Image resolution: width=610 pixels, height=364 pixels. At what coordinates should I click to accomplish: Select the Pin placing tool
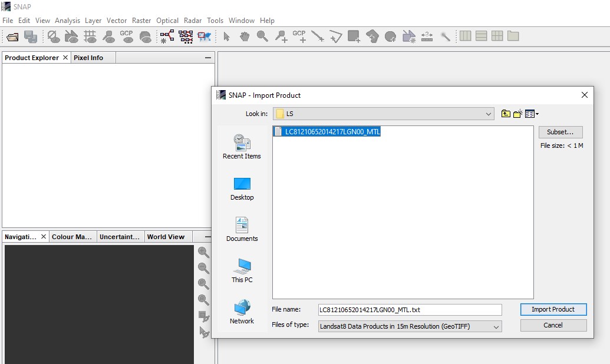[281, 37]
